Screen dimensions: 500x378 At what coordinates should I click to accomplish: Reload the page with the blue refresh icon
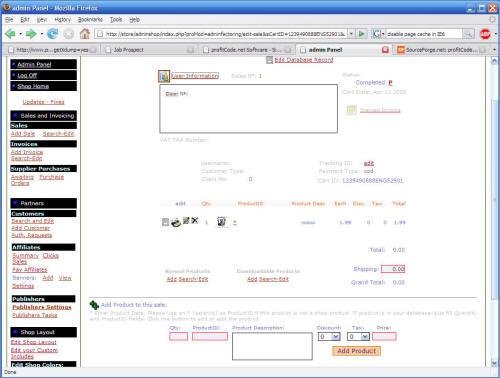[x=53, y=33]
